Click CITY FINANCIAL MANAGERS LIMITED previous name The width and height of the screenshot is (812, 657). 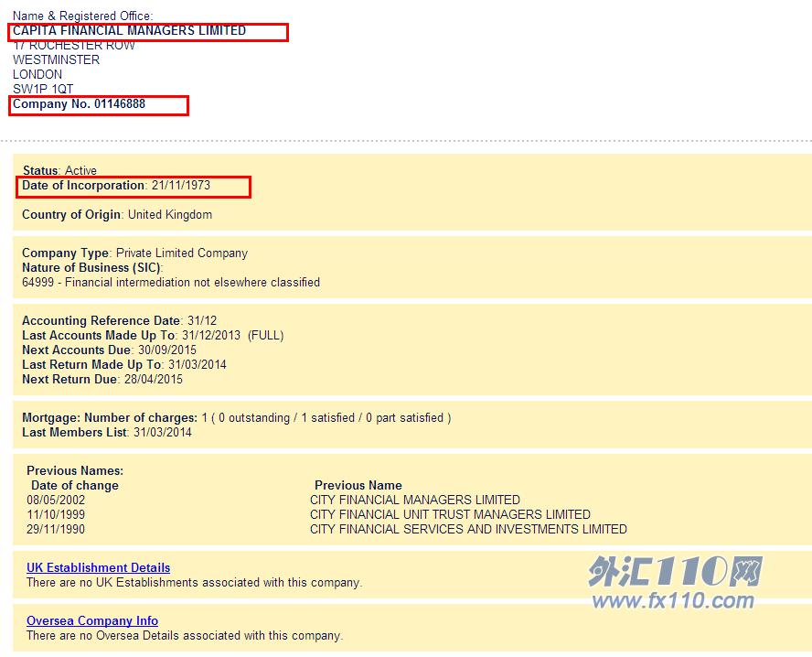[x=415, y=500]
